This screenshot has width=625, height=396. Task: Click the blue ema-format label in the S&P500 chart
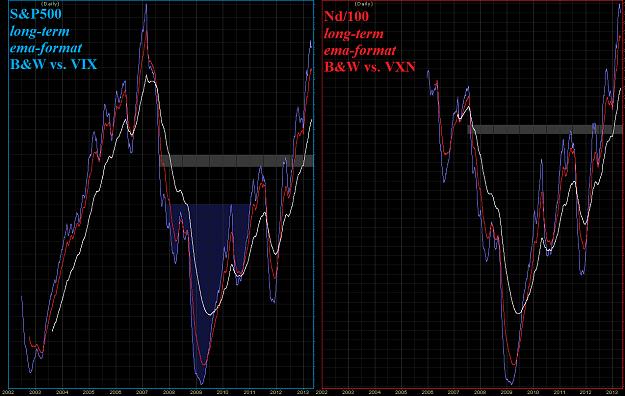click(x=46, y=48)
